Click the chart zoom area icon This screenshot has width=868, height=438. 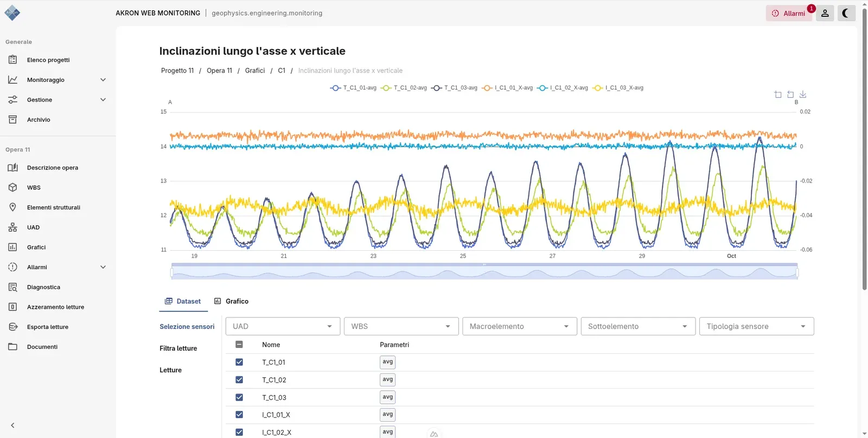(778, 94)
